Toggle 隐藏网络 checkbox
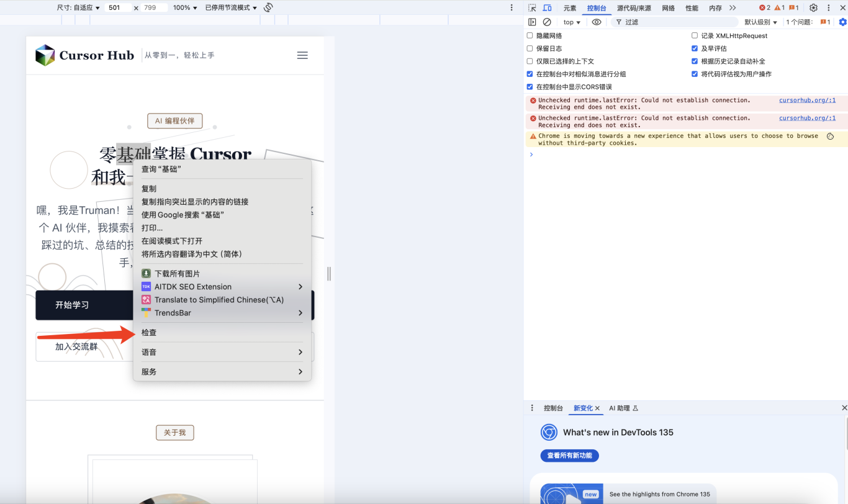 click(530, 35)
